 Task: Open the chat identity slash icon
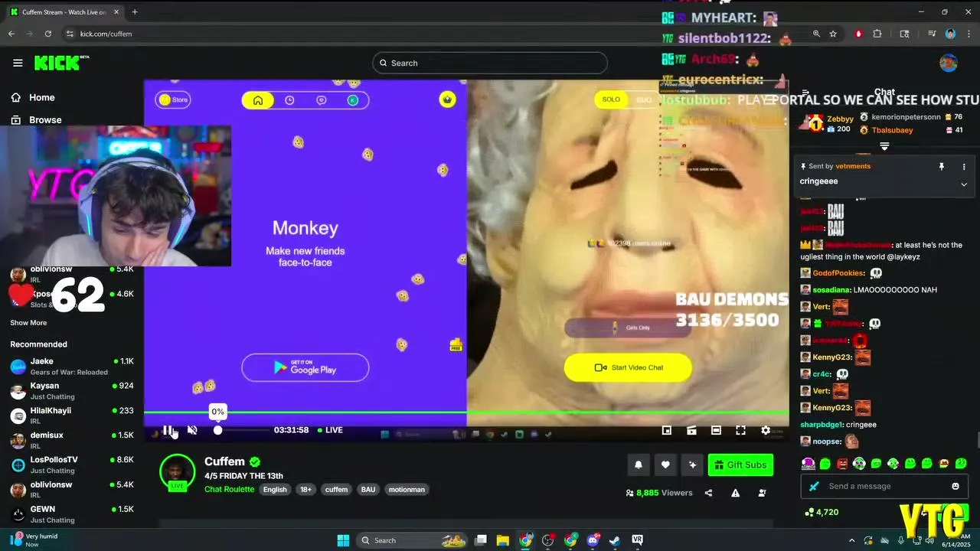tap(814, 486)
